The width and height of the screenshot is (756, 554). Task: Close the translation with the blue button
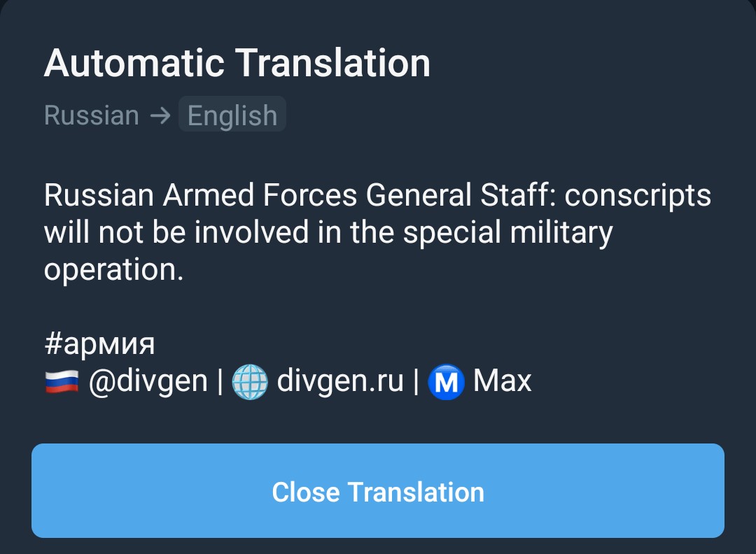coord(378,491)
